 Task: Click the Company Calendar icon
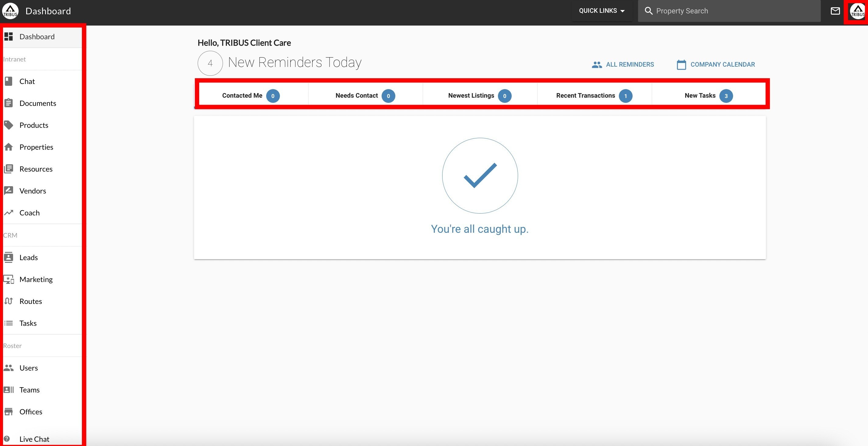point(681,64)
